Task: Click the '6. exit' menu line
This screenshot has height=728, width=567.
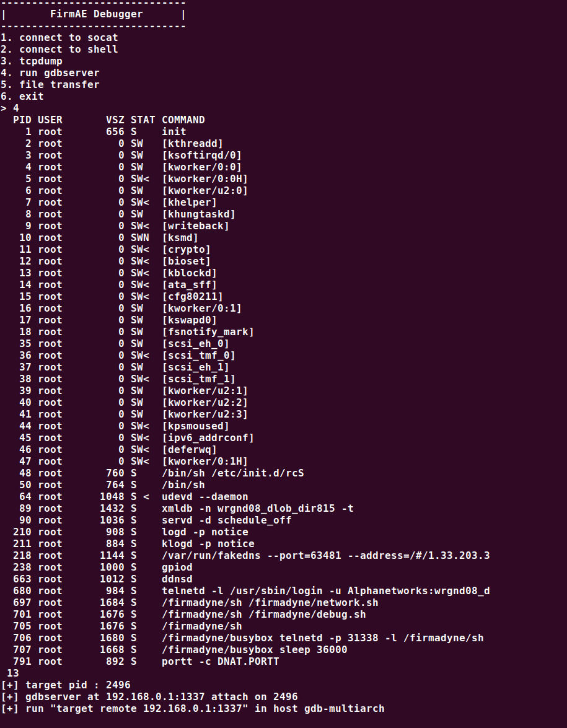Action: pos(22,97)
